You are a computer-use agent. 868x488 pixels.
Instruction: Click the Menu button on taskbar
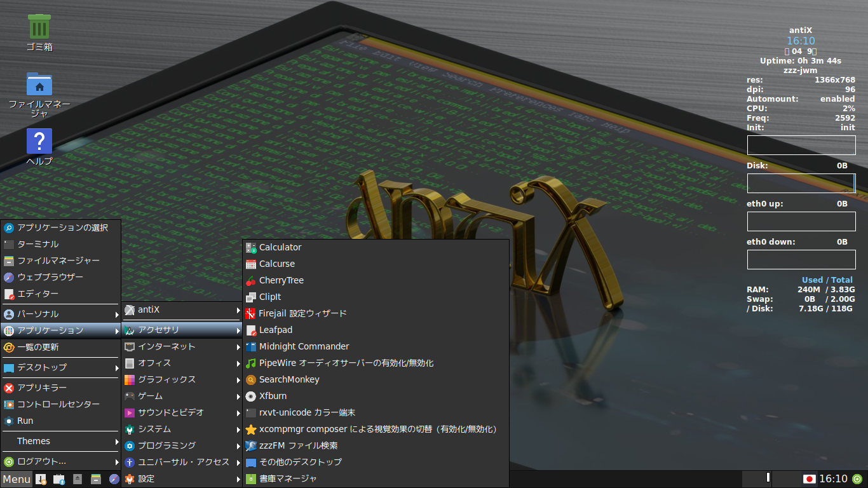17,479
